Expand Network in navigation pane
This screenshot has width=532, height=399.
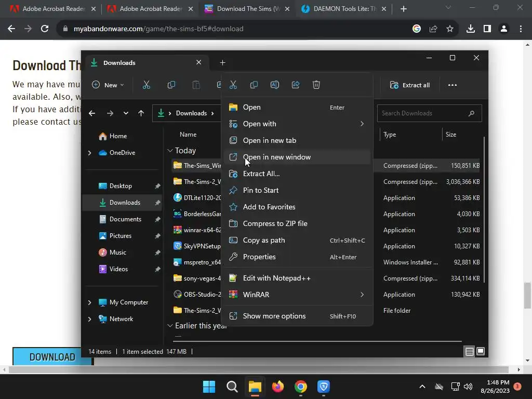click(89, 319)
